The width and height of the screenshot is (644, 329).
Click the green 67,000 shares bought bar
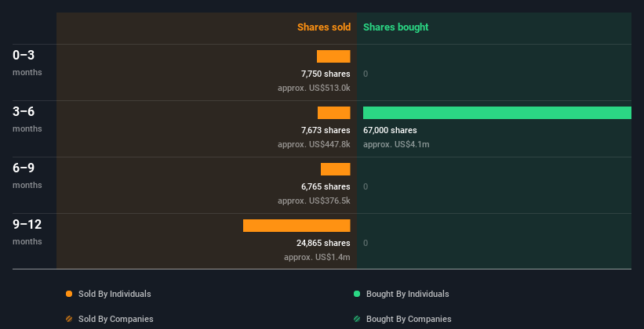(497, 113)
